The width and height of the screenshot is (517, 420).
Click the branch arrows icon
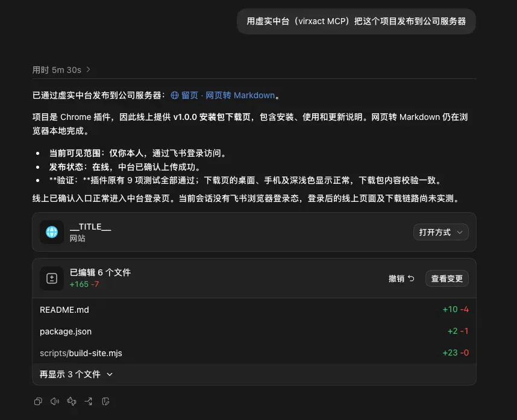[x=89, y=401]
